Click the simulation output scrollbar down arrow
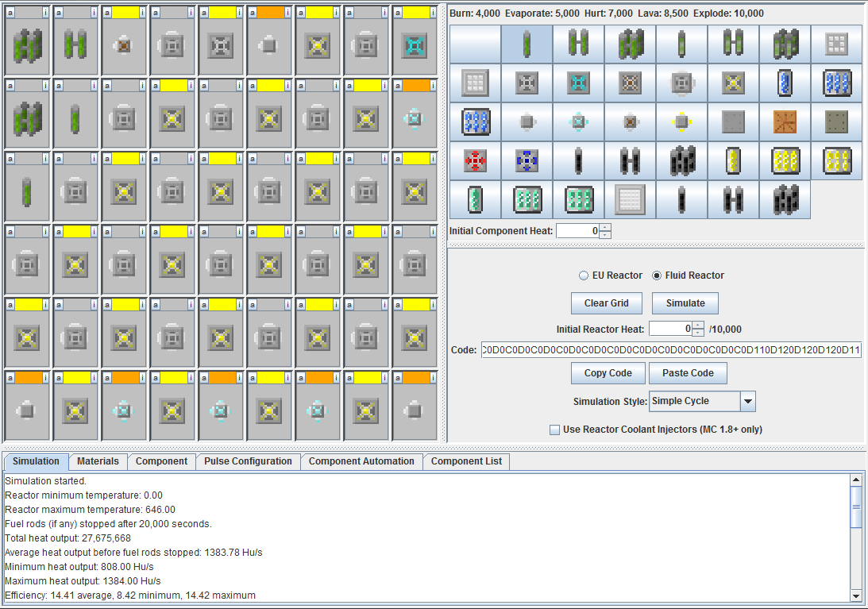This screenshot has height=609, width=868. point(855,596)
